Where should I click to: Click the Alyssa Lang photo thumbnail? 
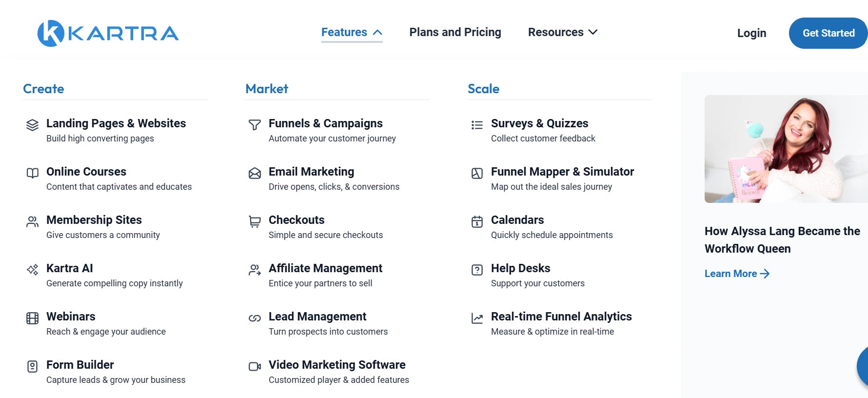pos(786,149)
